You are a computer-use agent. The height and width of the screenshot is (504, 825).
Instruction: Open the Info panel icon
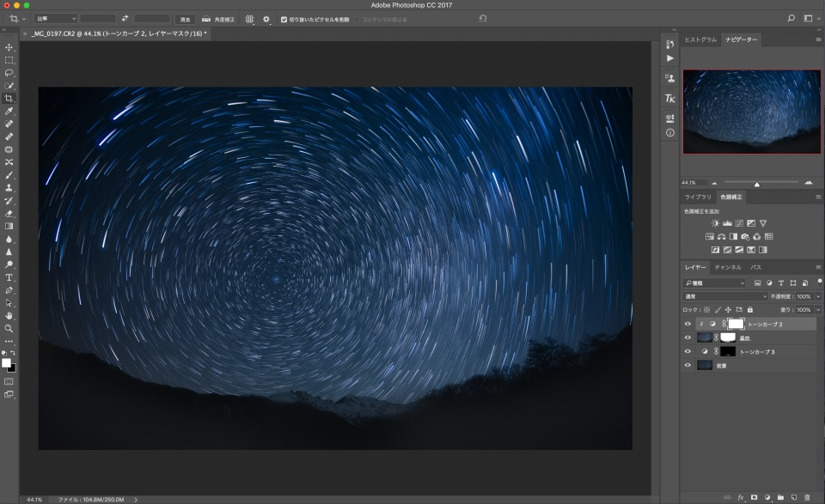point(669,133)
